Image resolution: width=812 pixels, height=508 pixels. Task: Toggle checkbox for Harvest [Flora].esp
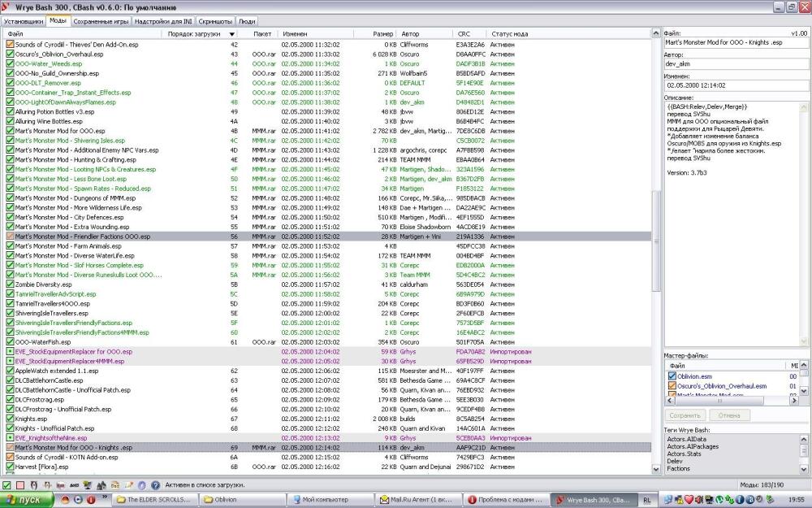[x=10, y=467]
